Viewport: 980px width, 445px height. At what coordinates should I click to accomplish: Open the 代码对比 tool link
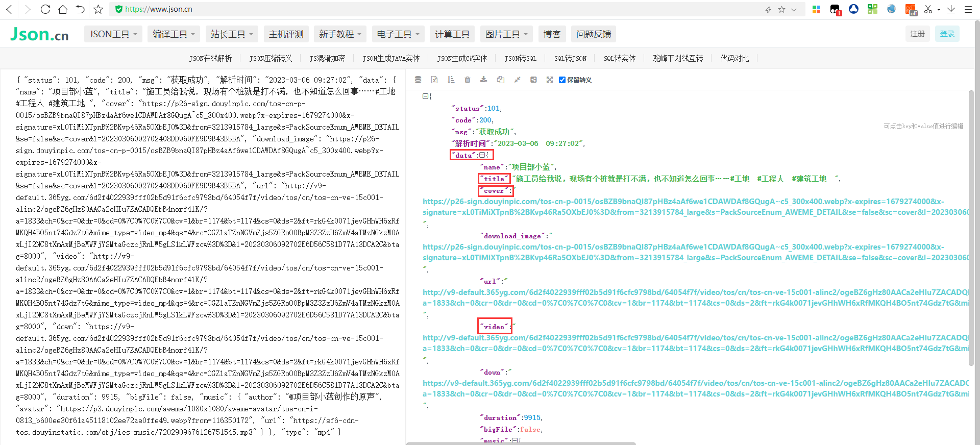click(x=734, y=58)
